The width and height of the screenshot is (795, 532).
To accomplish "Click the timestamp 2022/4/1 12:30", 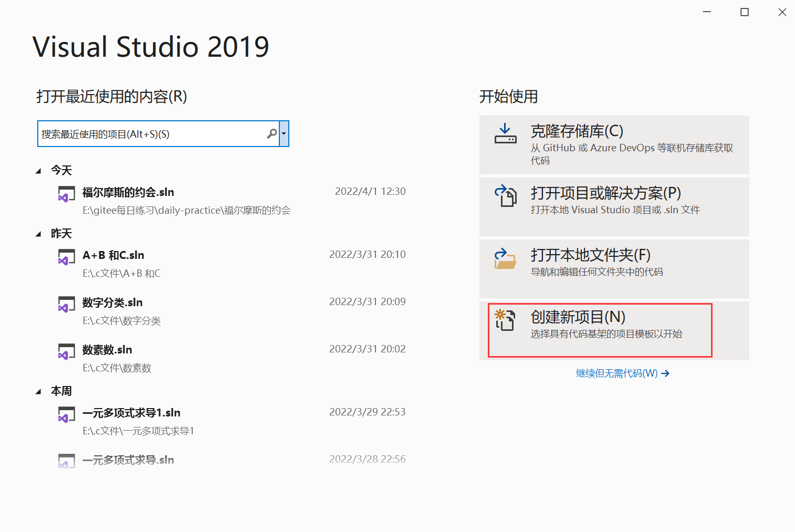I will click(x=370, y=192).
